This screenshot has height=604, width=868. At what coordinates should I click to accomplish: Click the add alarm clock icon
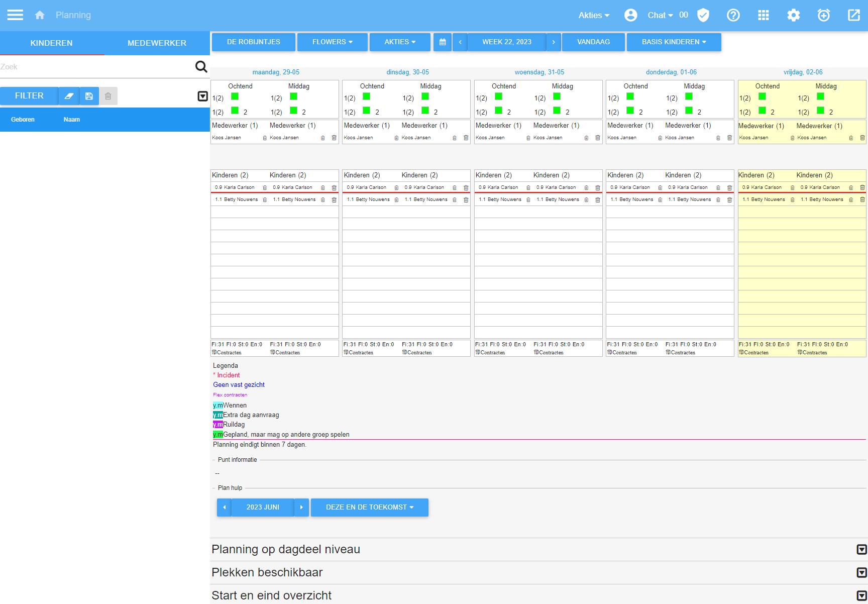(824, 15)
